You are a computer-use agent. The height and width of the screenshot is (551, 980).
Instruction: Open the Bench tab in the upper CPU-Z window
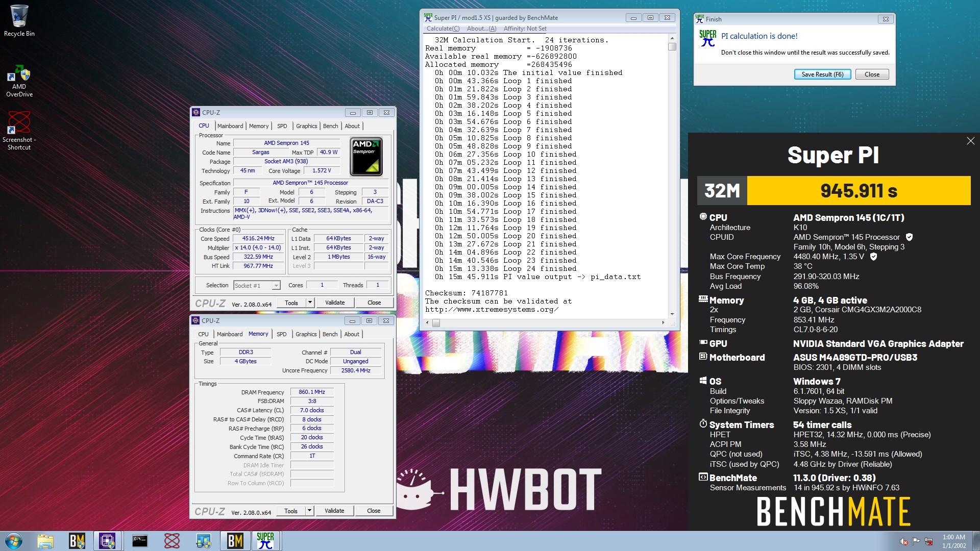tap(331, 126)
